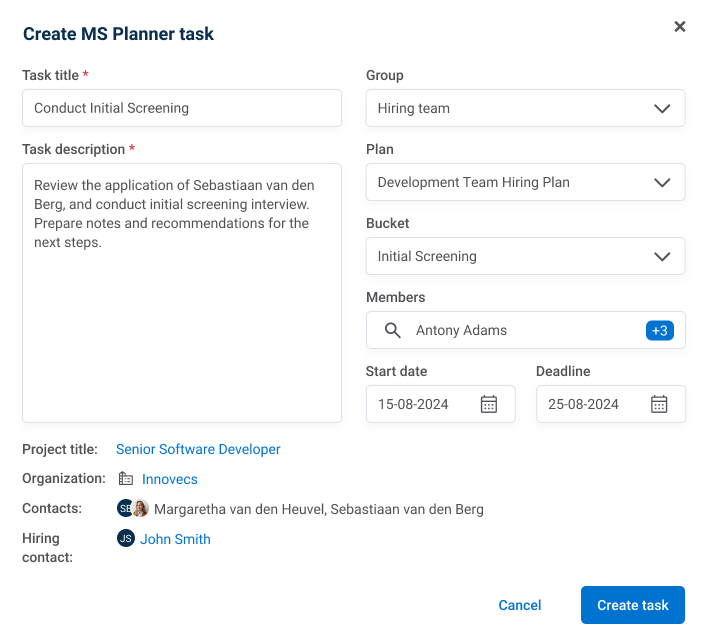Expand the Group dropdown
The image size is (703, 639).
coord(661,108)
